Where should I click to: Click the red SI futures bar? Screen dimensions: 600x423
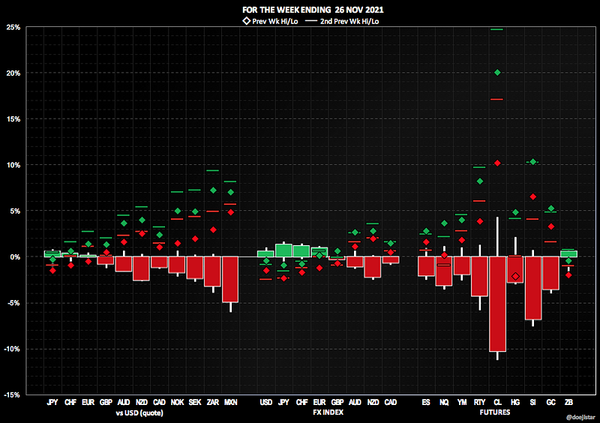pyautogui.click(x=533, y=288)
